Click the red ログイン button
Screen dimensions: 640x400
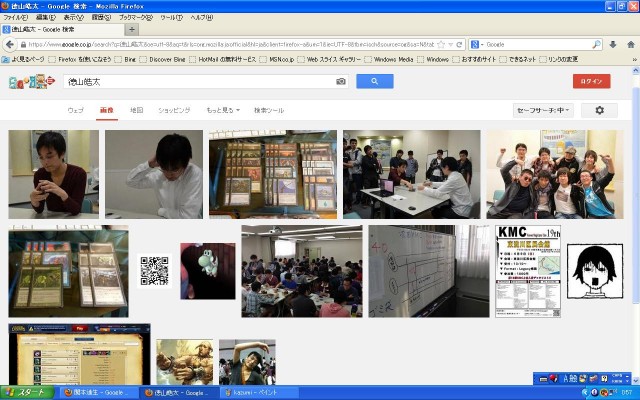[x=591, y=81]
